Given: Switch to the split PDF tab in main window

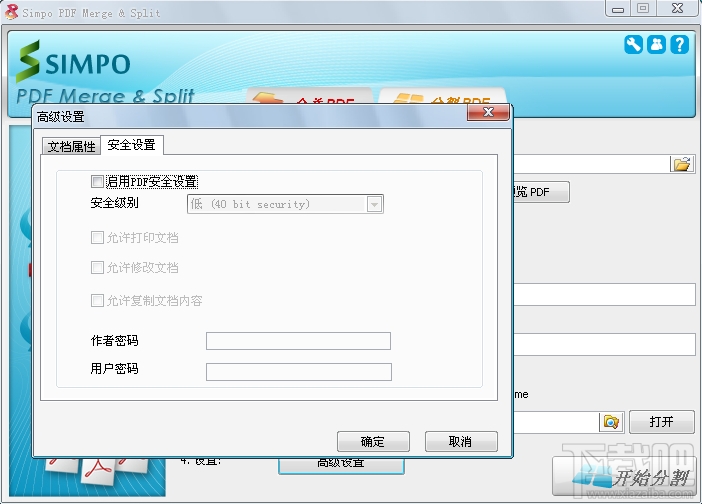Looking at the screenshot, I should 442,96.
